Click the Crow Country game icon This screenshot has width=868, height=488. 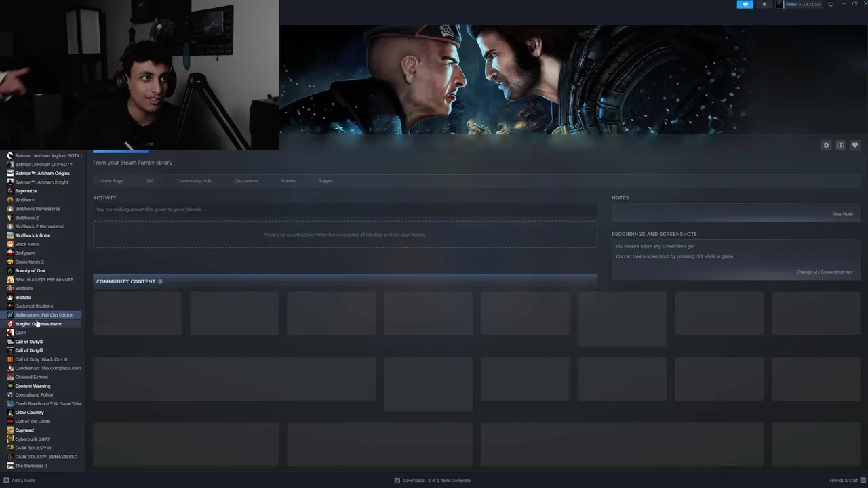coord(10,413)
